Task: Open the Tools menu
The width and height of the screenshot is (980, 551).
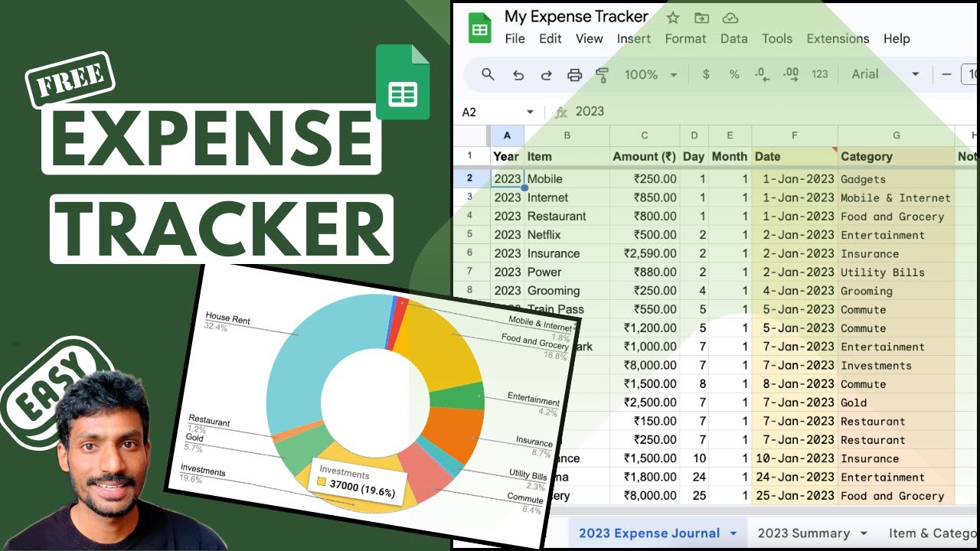Action: click(x=777, y=38)
